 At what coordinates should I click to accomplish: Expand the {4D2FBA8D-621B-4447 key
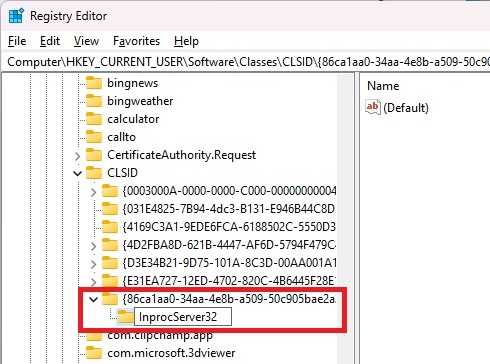(93, 246)
